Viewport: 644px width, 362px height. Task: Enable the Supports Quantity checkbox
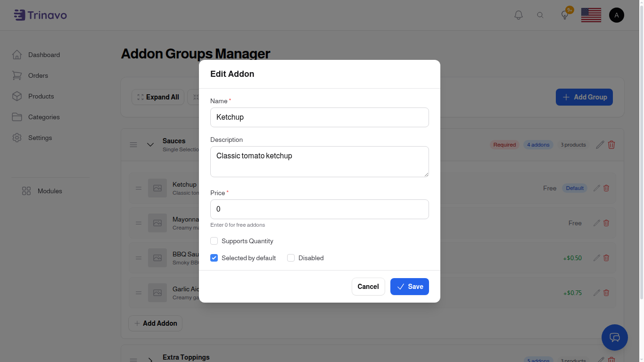(x=214, y=241)
